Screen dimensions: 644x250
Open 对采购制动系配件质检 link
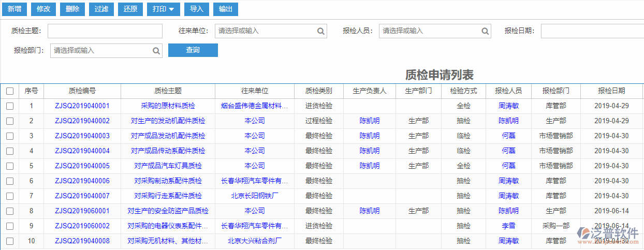(x=168, y=181)
